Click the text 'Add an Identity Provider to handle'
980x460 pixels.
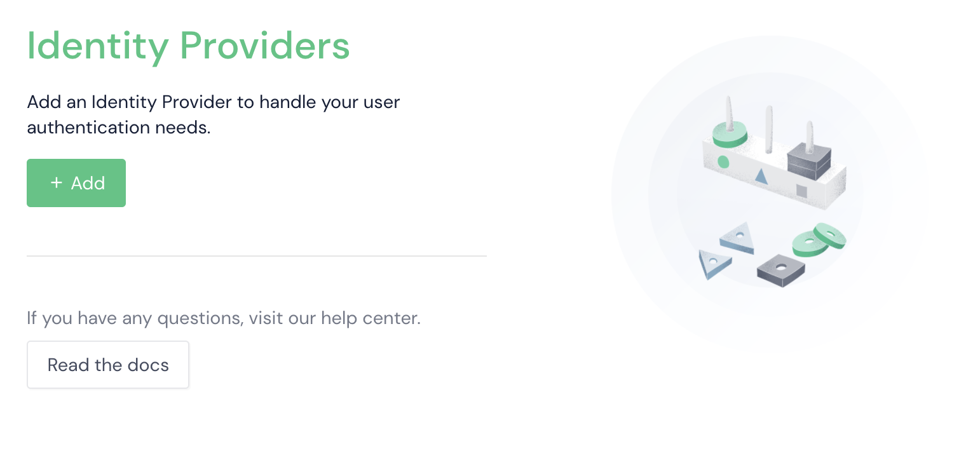pos(173,102)
